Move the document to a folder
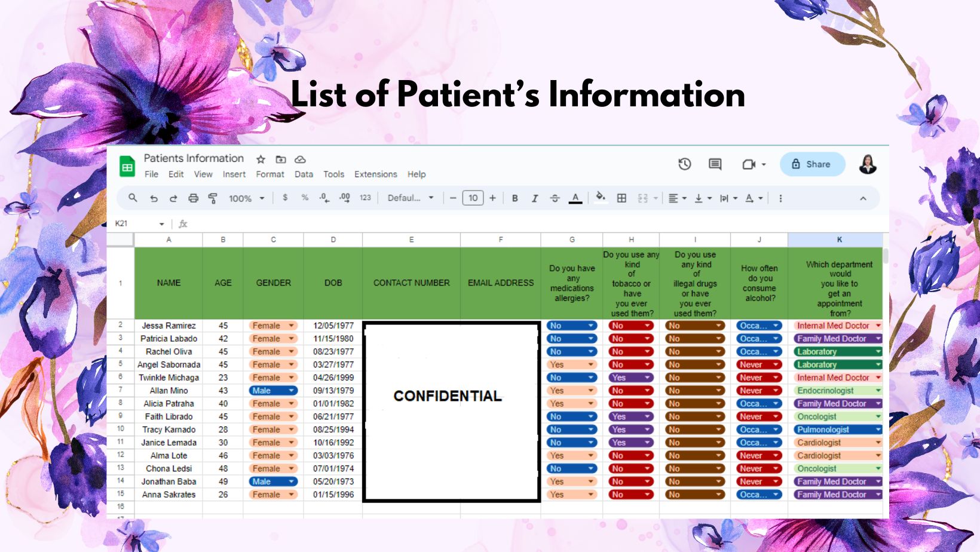This screenshot has height=552, width=980. 281,160
